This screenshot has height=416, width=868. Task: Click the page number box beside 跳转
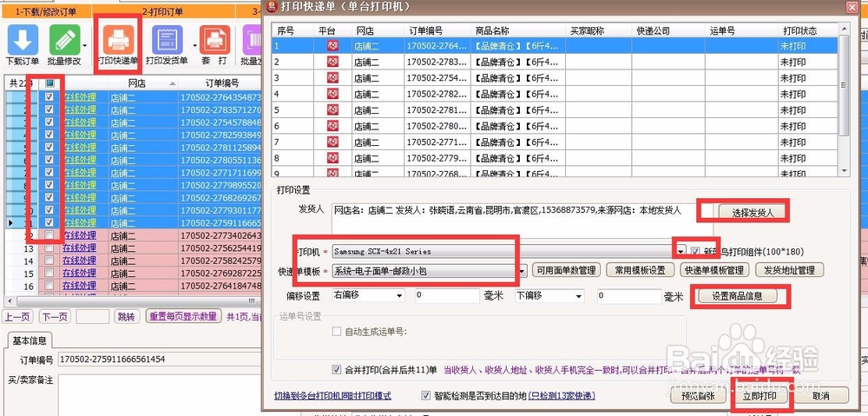point(93,317)
